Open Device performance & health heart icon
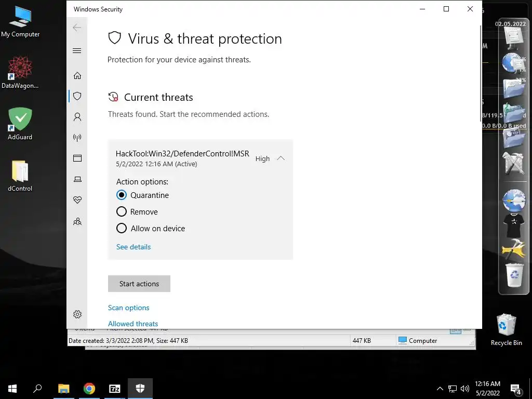Screen dimensions: 532x399 pos(77,200)
